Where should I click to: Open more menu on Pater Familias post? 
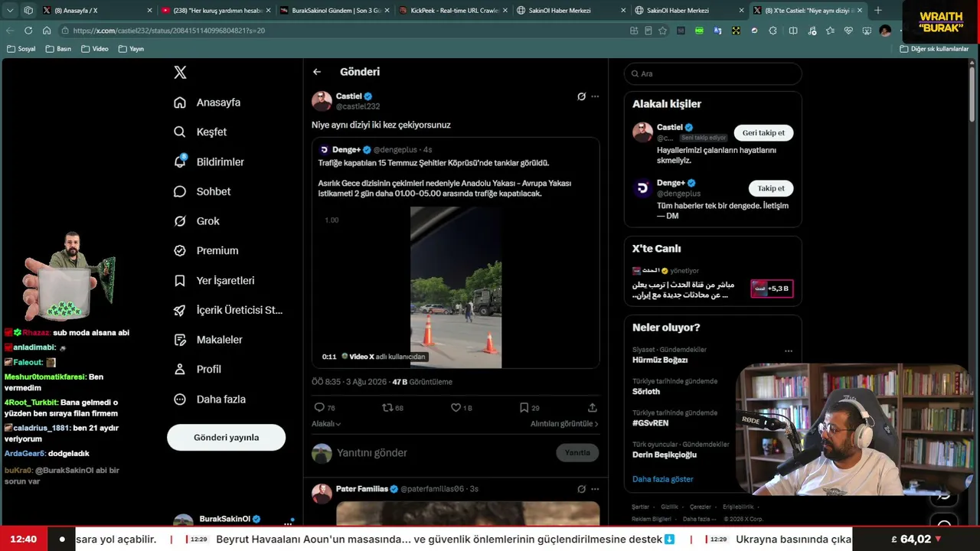coord(595,489)
